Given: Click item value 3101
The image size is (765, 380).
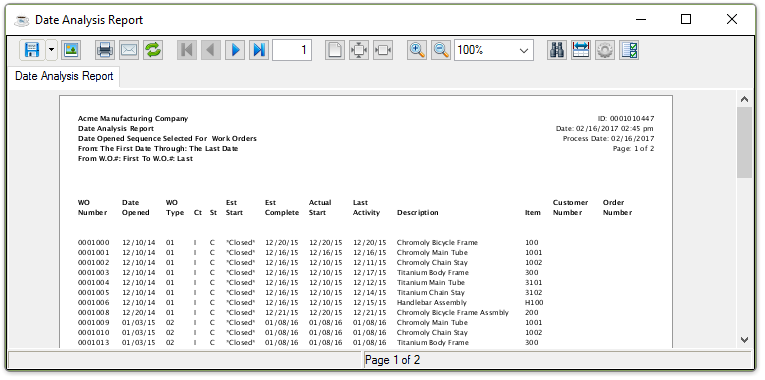Looking at the screenshot, I should click(534, 282).
